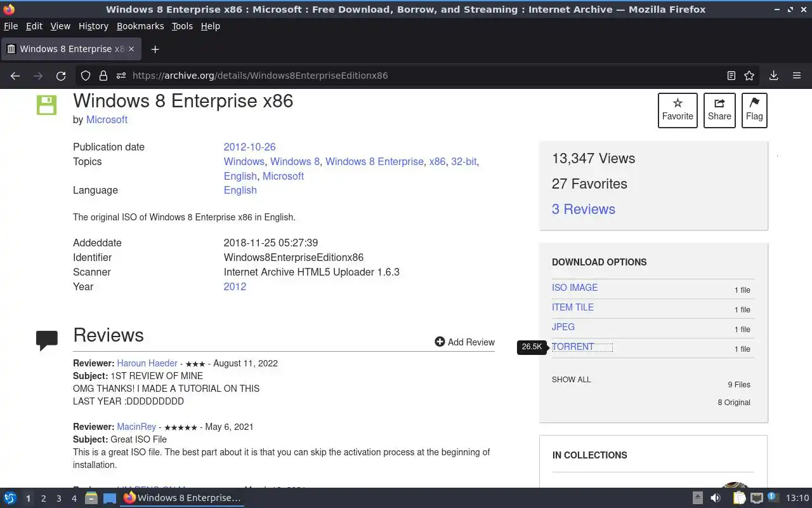Viewport: 812px width, 508px height.
Task: Bookmark this page with the star icon
Action: 749,76
